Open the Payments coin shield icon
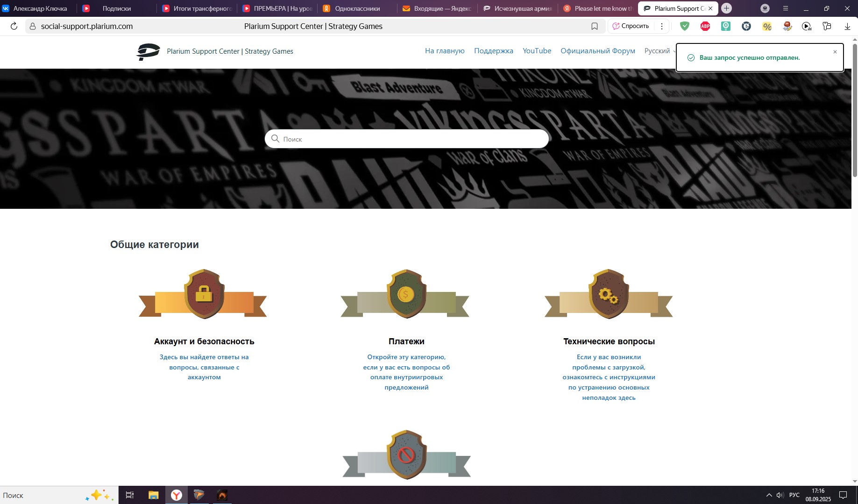This screenshot has height=504, width=858. click(406, 294)
